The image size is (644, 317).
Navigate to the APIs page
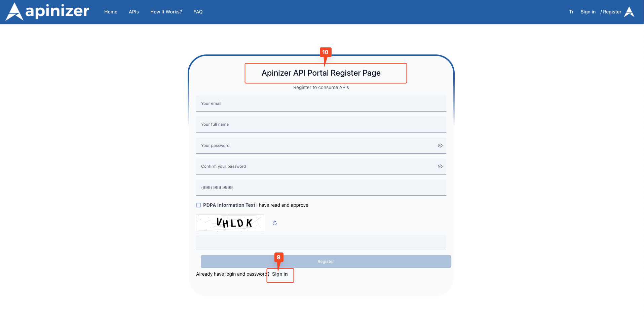click(134, 12)
